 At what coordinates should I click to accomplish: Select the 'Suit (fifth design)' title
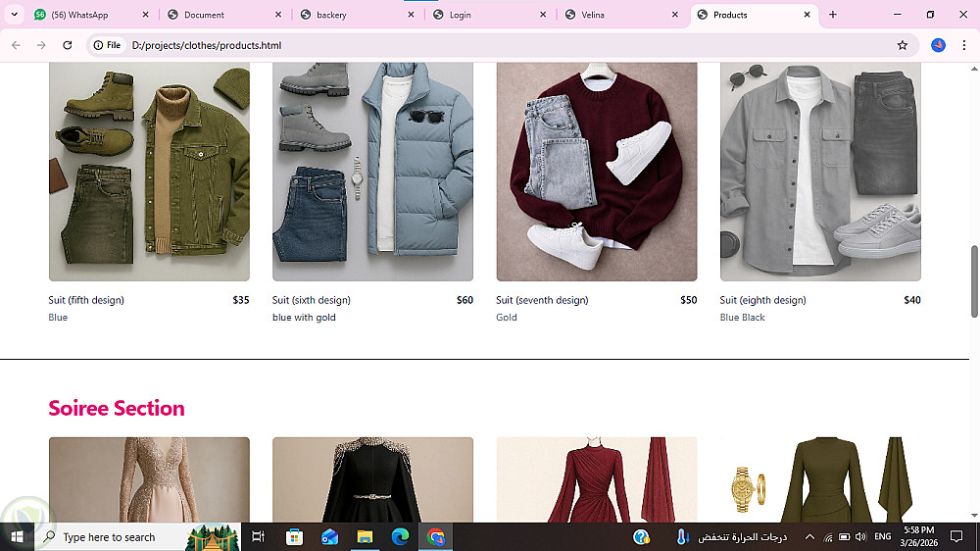tap(86, 300)
